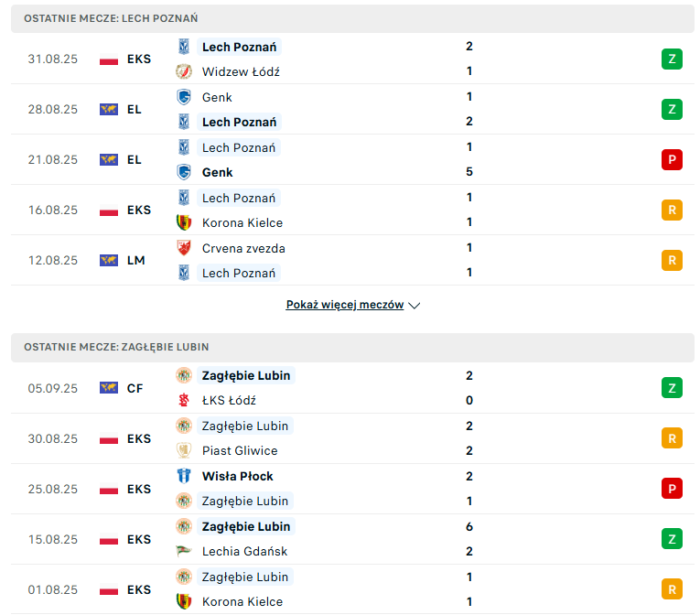Click the Widzew Łódź club crest icon
The height and width of the screenshot is (615, 700).
(x=184, y=71)
